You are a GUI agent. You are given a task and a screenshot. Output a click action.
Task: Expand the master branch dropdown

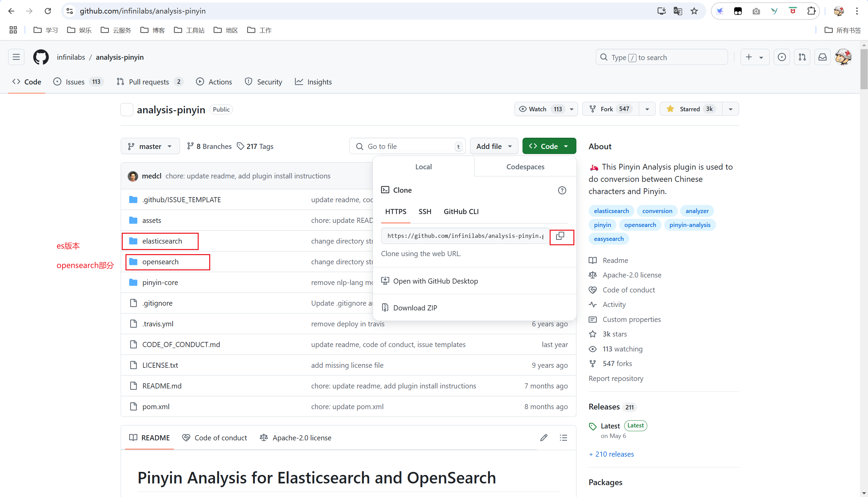click(150, 147)
